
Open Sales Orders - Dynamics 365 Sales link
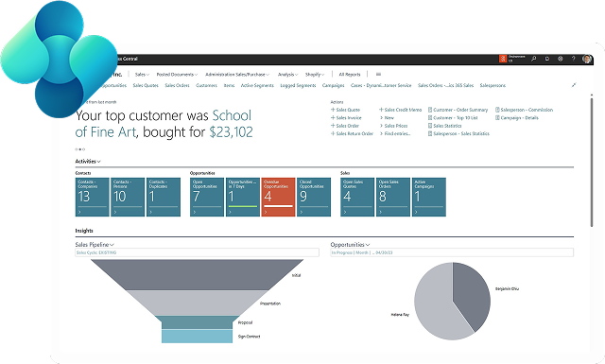coord(445,85)
